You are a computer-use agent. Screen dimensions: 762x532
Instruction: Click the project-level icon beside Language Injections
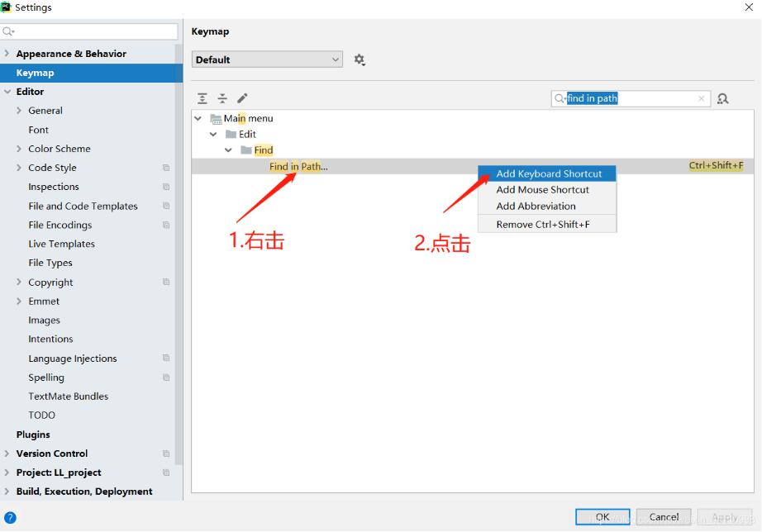click(x=166, y=359)
